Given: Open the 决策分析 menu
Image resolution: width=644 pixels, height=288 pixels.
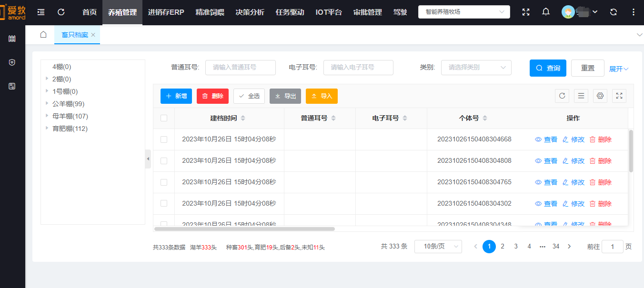Looking at the screenshot, I should [x=250, y=12].
